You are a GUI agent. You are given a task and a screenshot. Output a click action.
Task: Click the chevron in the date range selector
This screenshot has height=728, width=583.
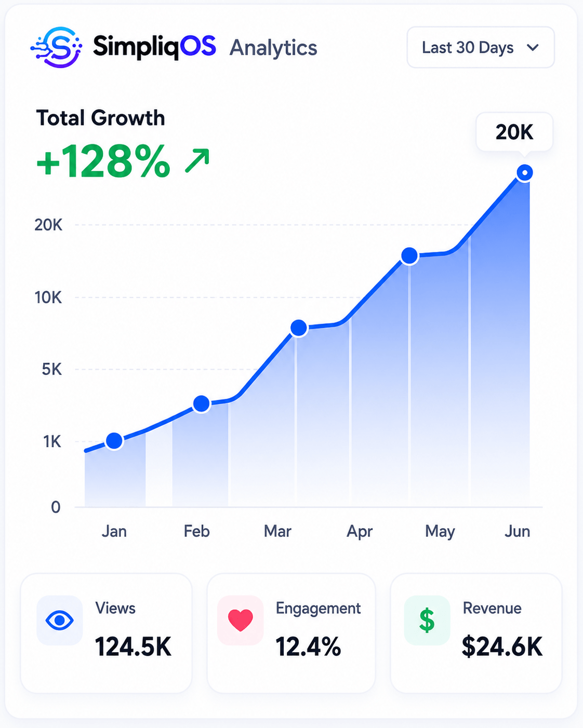533,47
